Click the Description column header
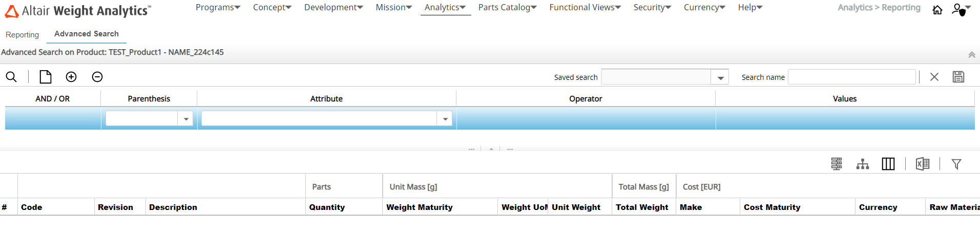The image size is (980, 233). coord(173,207)
